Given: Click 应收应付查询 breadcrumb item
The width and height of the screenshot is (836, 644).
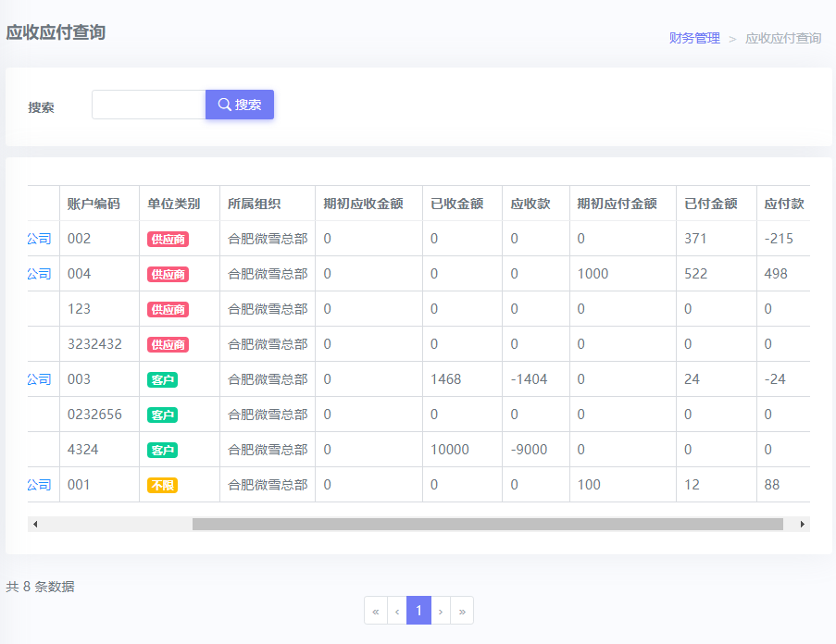Looking at the screenshot, I should tap(782, 38).
